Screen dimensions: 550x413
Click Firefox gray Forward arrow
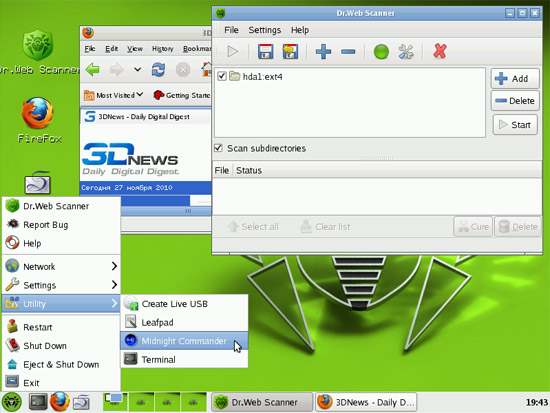point(116,70)
